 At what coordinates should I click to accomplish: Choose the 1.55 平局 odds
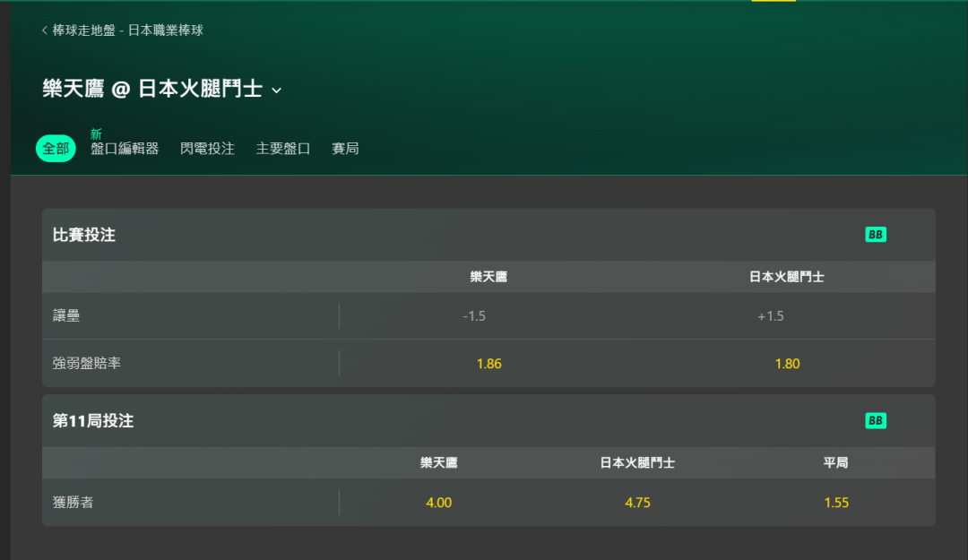836,503
